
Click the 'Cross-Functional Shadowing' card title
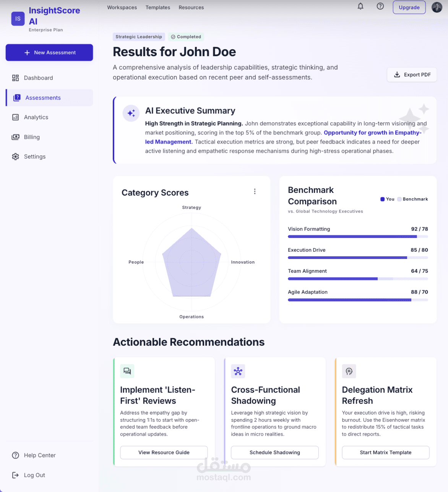tap(266, 395)
